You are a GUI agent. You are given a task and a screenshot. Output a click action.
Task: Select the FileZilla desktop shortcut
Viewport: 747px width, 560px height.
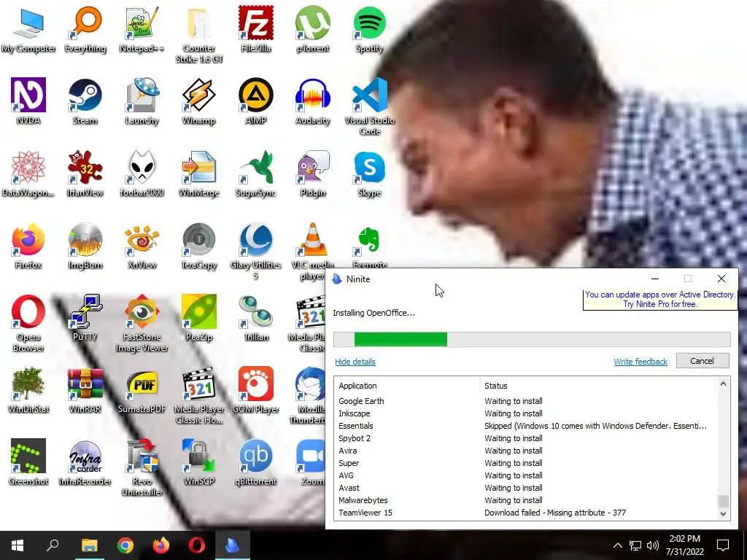(x=256, y=29)
